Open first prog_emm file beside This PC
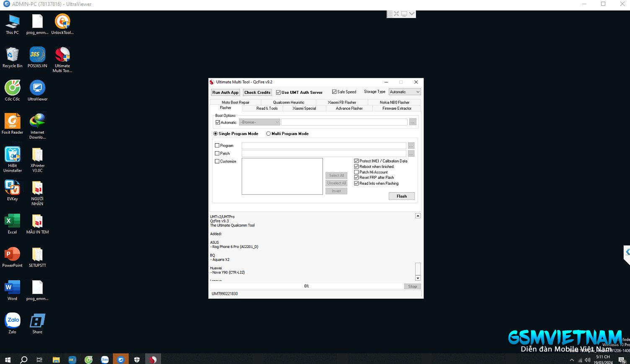 [37, 24]
